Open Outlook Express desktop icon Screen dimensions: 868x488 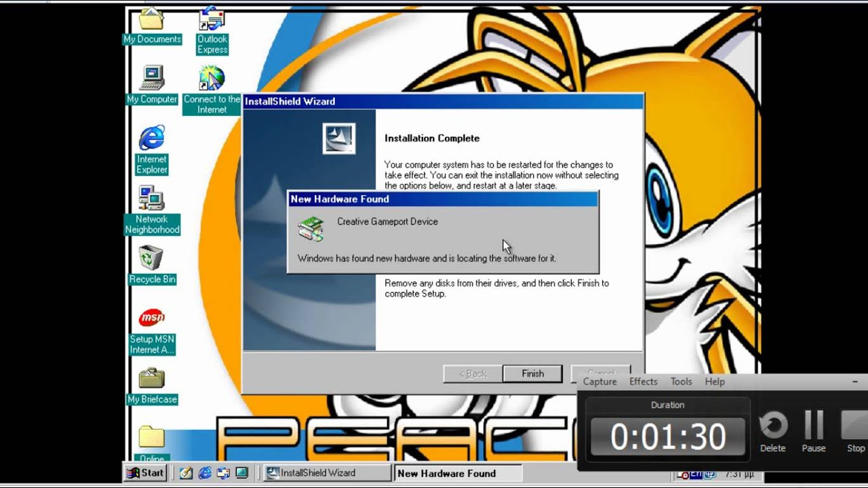pyautogui.click(x=212, y=31)
